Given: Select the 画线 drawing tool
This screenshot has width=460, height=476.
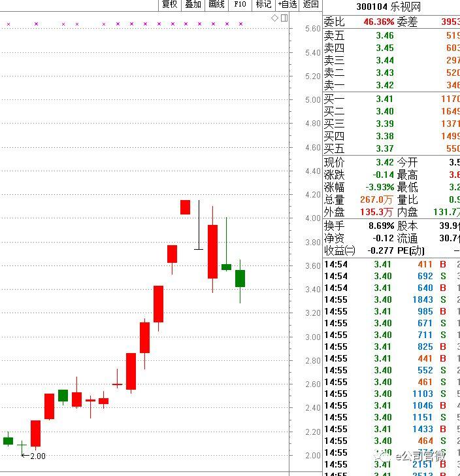Looking at the screenshot, I should point(217,5).
